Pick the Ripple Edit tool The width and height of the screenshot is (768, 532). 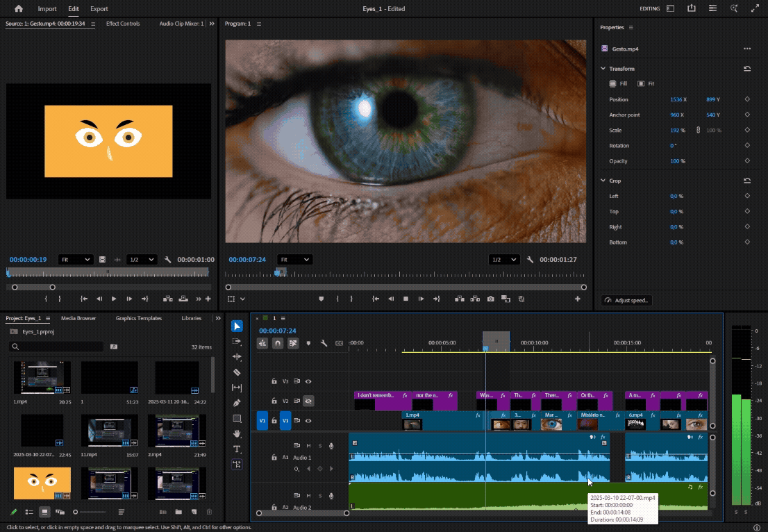pyautogui.click(x=237, y=357)
